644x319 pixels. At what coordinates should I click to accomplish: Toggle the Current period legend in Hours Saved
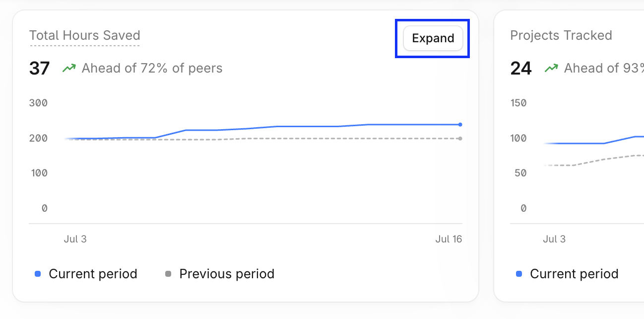pyautogui.click(x=86, y=274)
